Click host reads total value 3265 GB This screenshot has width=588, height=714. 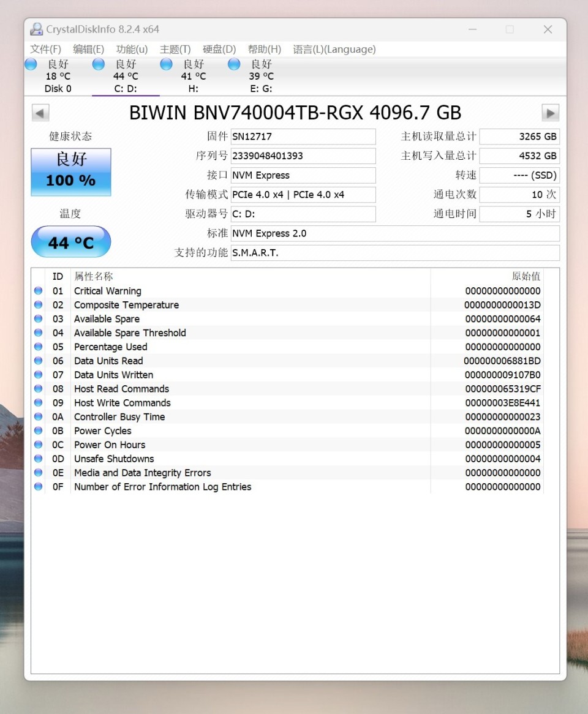[x=519, y=137]
